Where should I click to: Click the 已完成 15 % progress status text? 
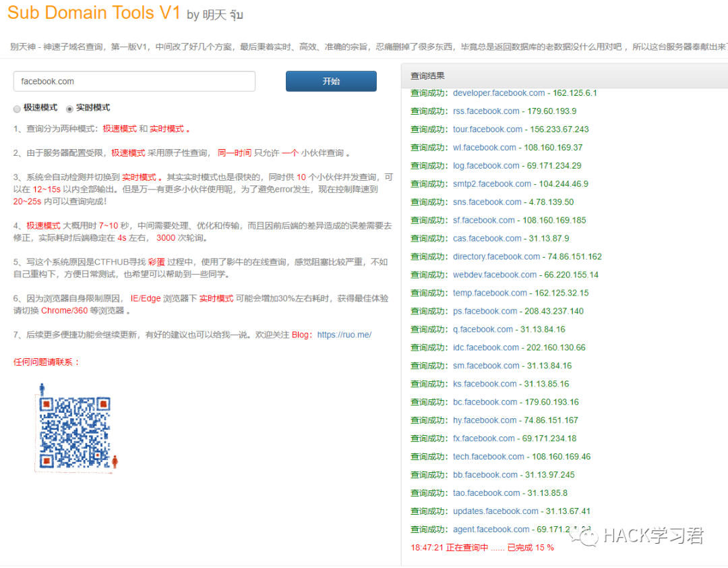[530, 548]
